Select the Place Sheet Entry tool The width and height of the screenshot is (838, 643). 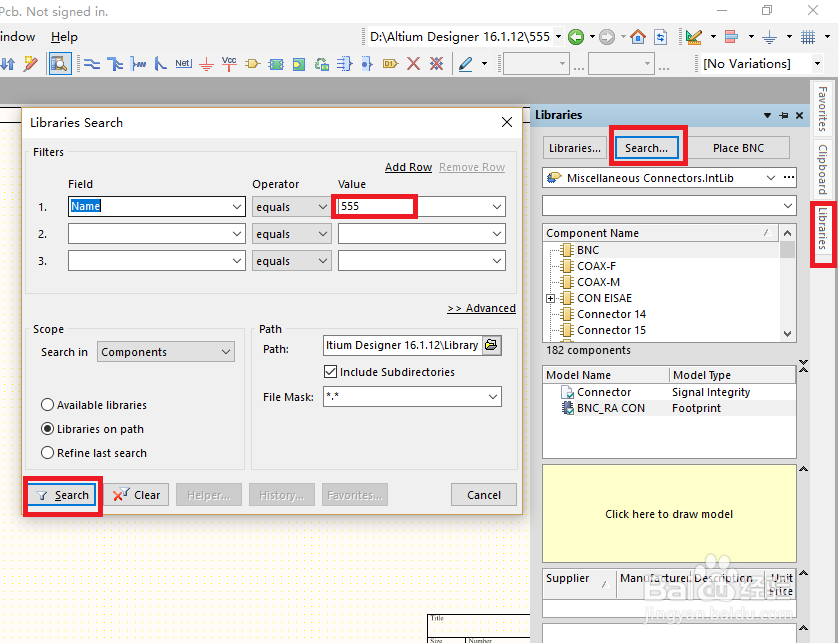[x=299, y=65]
